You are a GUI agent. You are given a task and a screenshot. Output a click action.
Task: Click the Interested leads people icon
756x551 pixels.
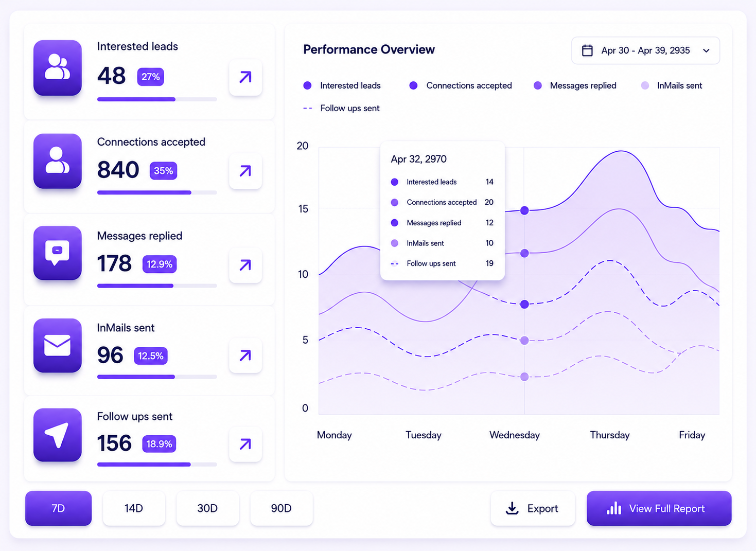[x=58, y=67]
